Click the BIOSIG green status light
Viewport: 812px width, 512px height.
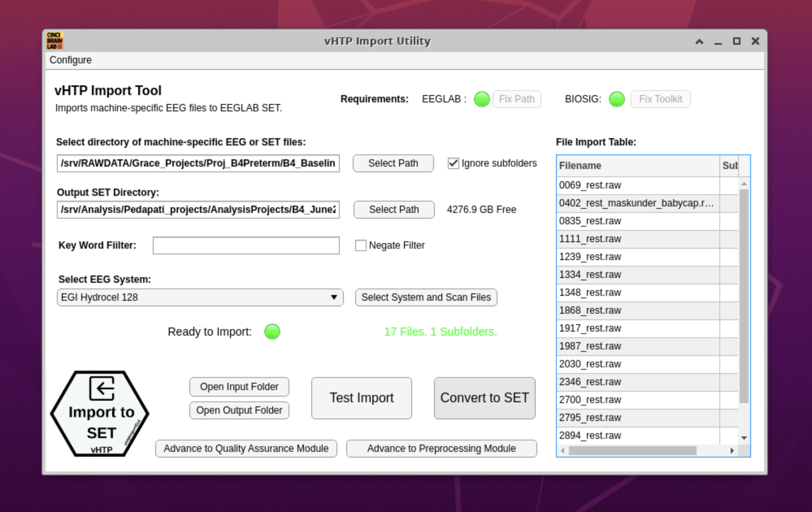click(x=617, y=99)
